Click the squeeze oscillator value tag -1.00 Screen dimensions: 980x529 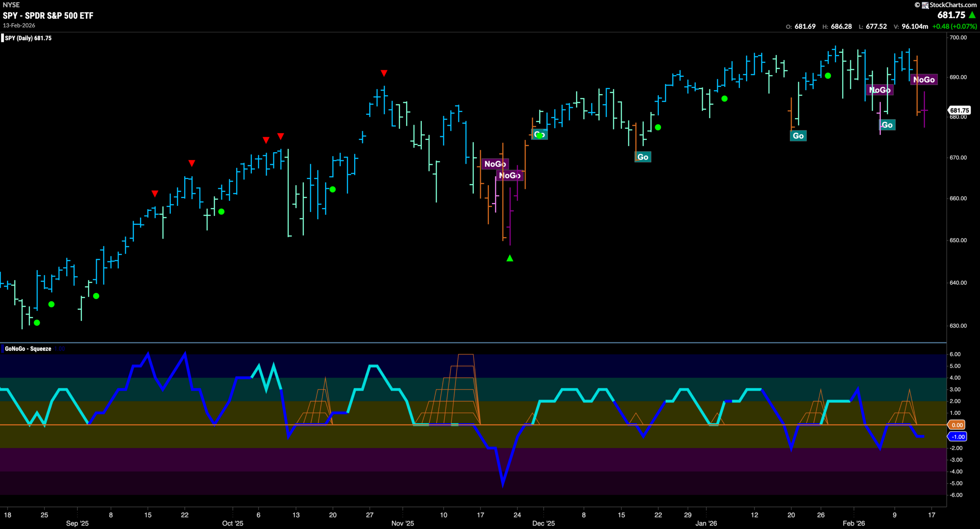tap(958, 436)
